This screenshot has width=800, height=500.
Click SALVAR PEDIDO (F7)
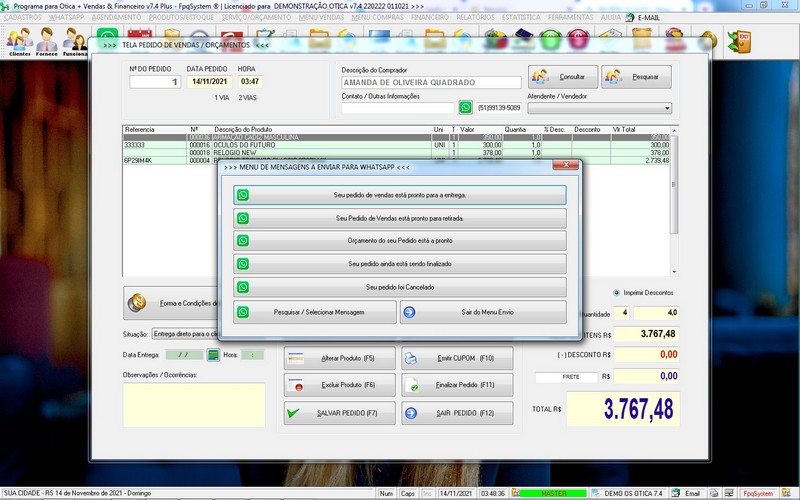[x=340, y=413]
